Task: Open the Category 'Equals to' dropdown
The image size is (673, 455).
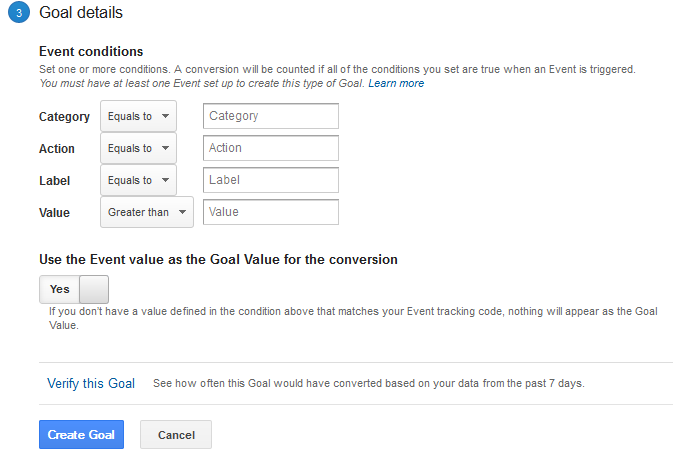Action: pos(138,116)
